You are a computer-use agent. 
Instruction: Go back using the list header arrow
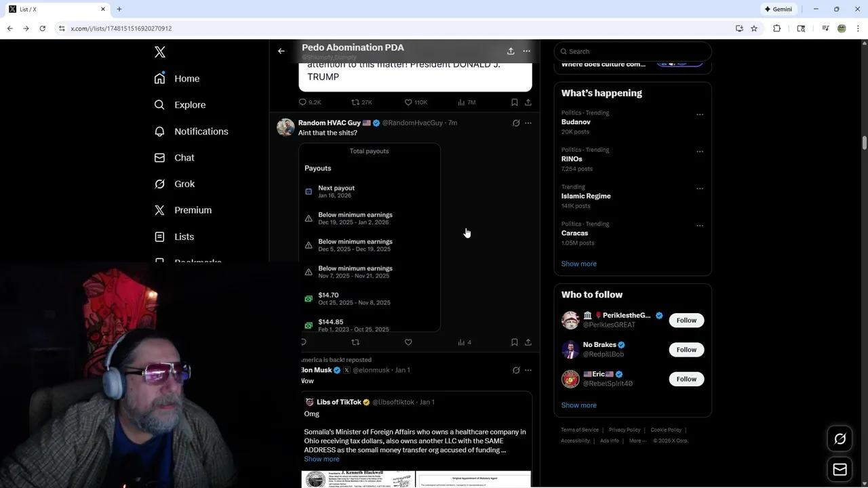click(x=281, y=51)
